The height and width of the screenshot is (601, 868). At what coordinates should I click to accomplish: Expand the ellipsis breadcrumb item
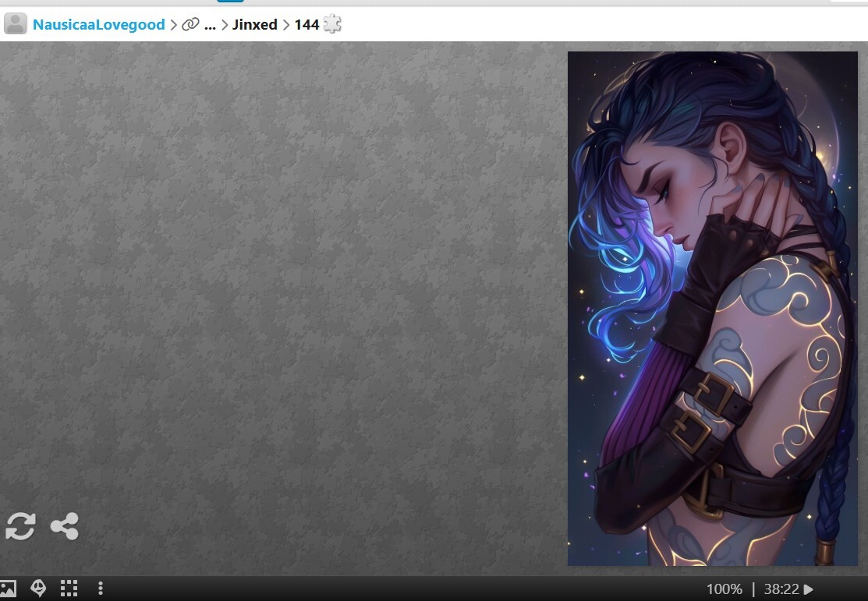point(210,26)
